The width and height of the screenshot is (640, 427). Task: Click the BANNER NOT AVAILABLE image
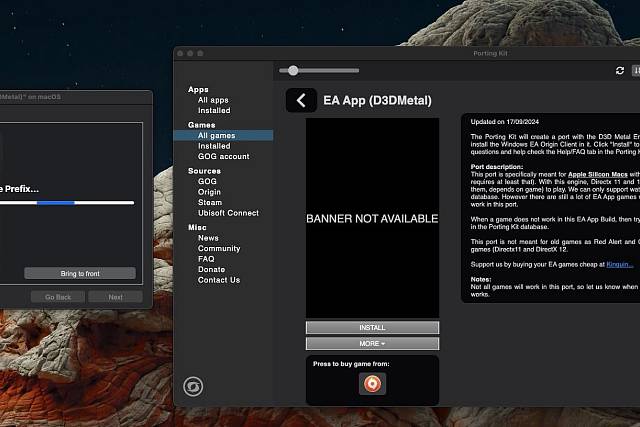coord(372,218)
